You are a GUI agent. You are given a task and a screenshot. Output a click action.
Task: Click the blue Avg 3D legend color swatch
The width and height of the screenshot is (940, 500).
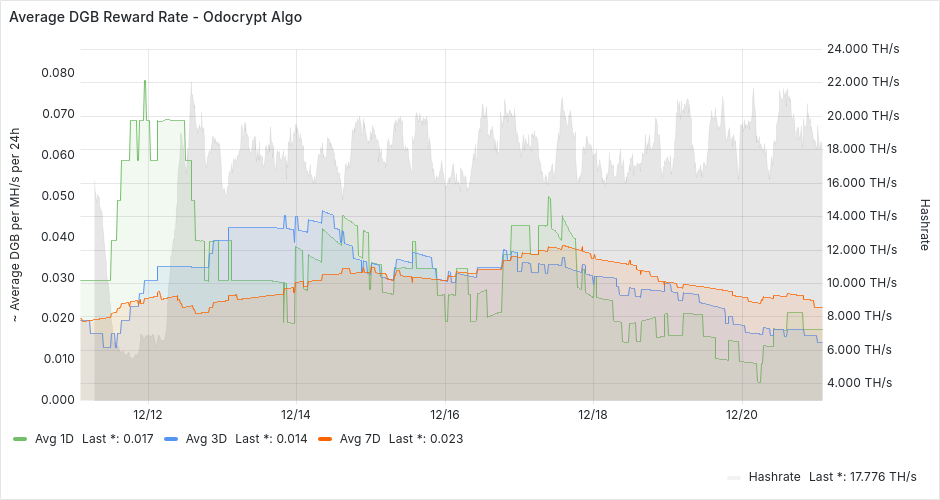[171, 438]
